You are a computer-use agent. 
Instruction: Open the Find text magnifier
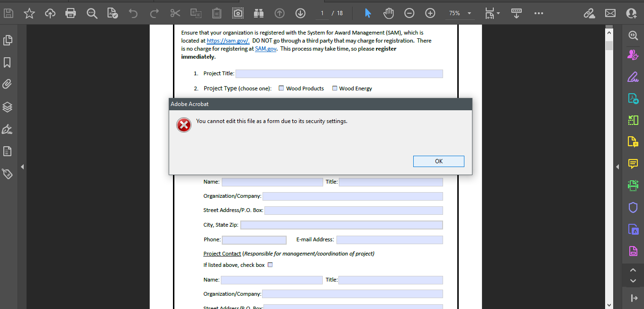point(92,13)
